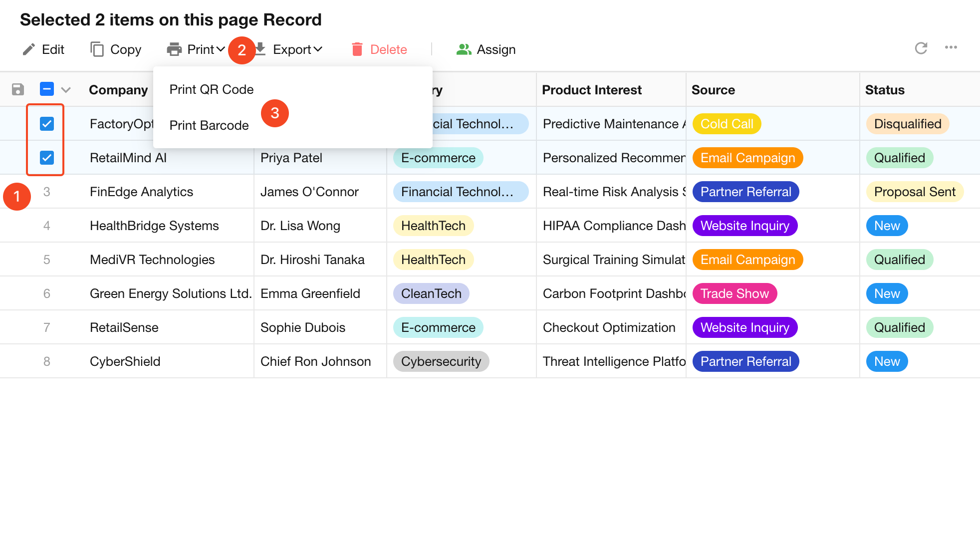Collapse the Print dropdown arrow
Viewport: 980px width, 545px height.
221,49
